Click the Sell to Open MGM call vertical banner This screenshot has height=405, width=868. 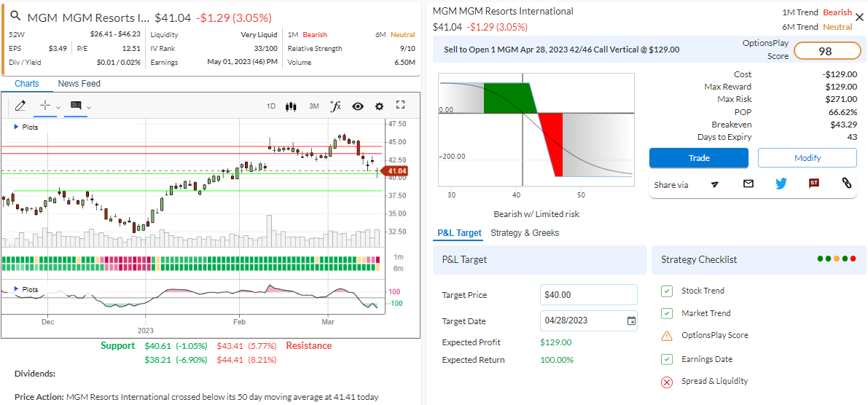point(561,50)
